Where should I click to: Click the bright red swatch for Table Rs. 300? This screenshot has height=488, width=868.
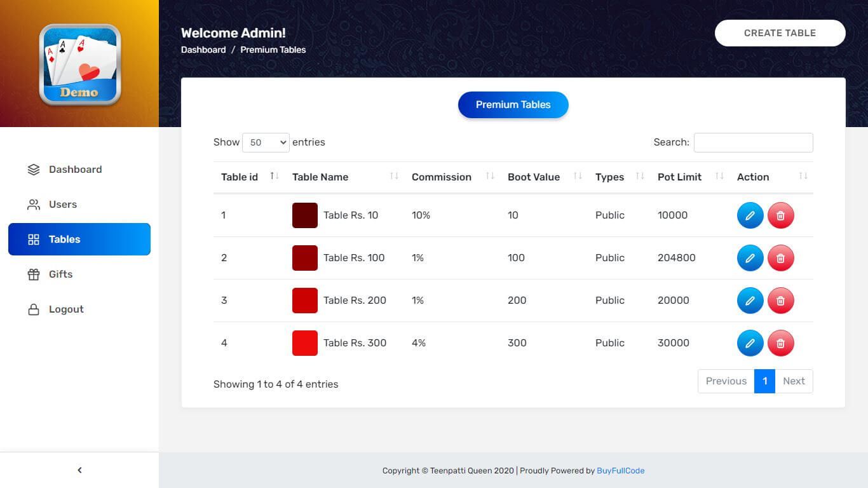[x=305, y=343]
